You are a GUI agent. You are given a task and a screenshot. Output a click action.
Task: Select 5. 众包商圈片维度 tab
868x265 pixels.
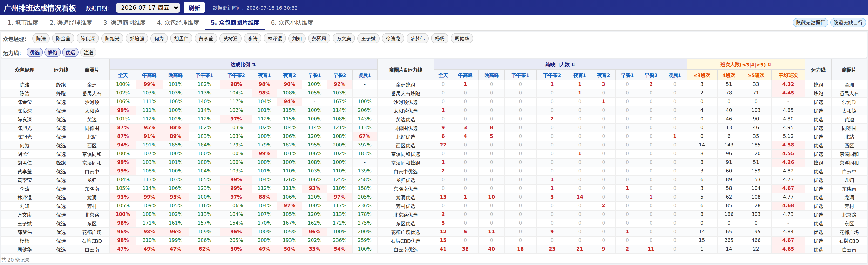click(x=235, y=23)
